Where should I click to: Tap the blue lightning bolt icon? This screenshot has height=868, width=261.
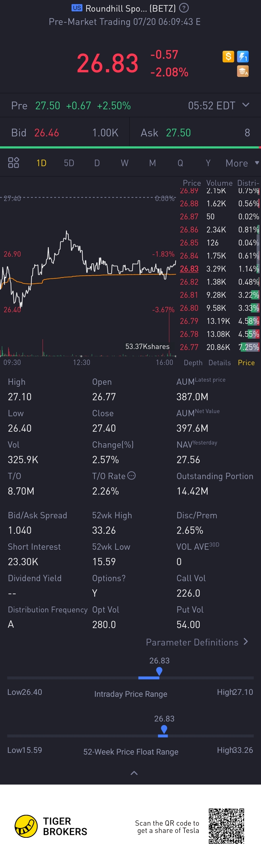pos(243,56)
